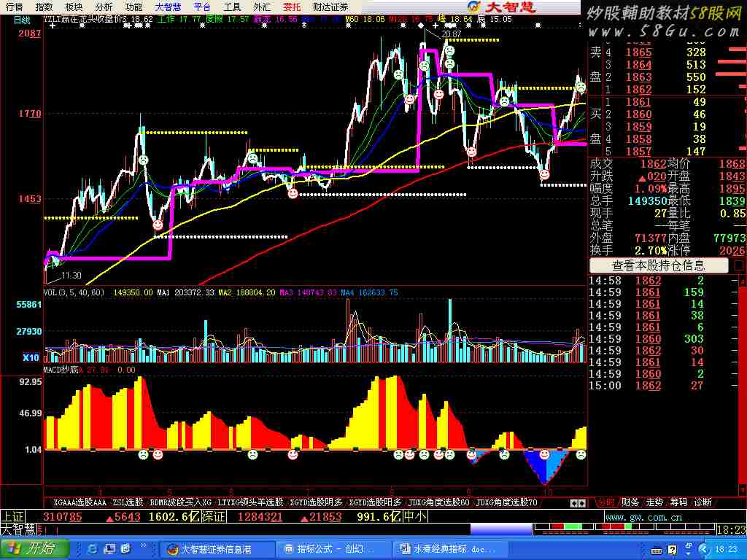Click the 深证 index label in status bar

point(212,516)
